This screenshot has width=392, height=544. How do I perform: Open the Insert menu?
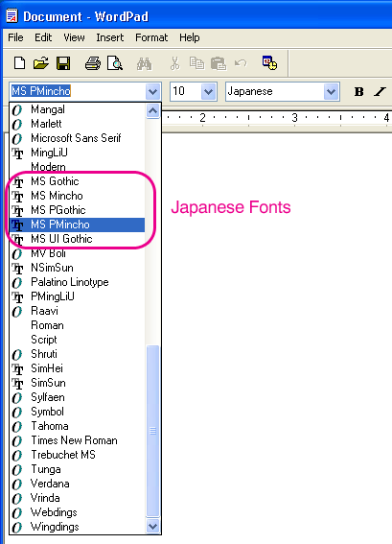[110, 37]
